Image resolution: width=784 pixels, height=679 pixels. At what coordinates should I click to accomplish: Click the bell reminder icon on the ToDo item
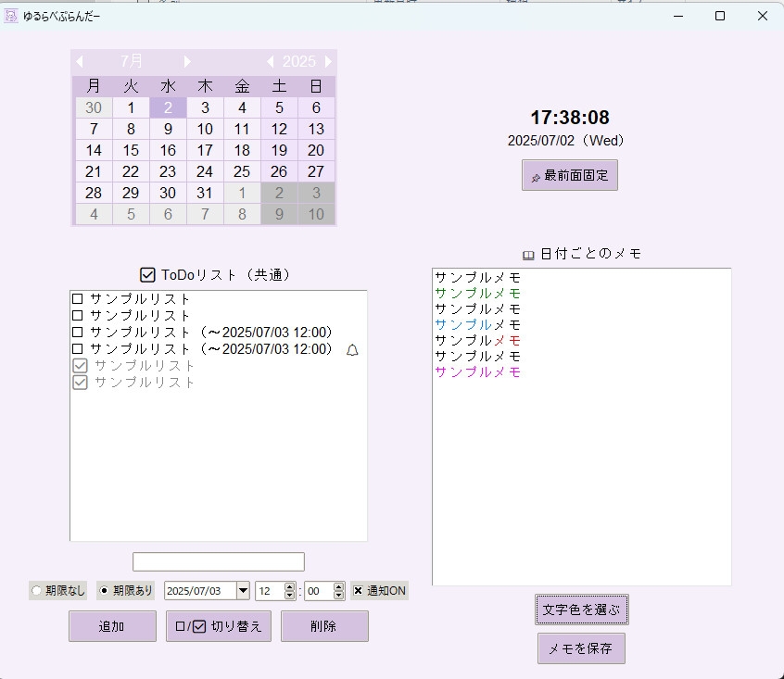[x=350, y=350]
